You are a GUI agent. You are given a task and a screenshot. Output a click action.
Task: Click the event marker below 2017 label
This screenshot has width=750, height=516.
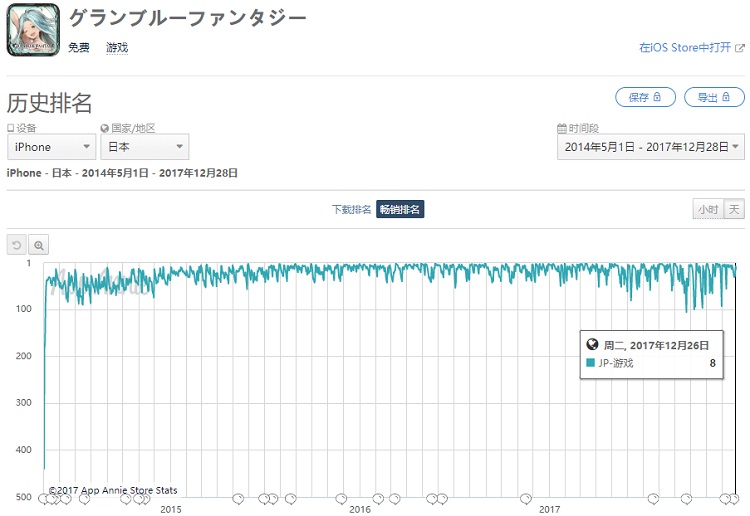[x=526, y=497]
